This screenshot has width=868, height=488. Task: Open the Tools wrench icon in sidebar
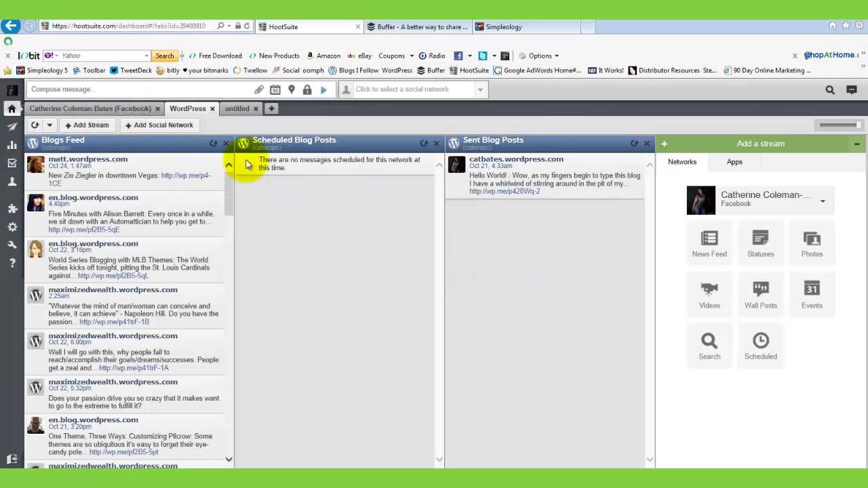click(12, 245)
